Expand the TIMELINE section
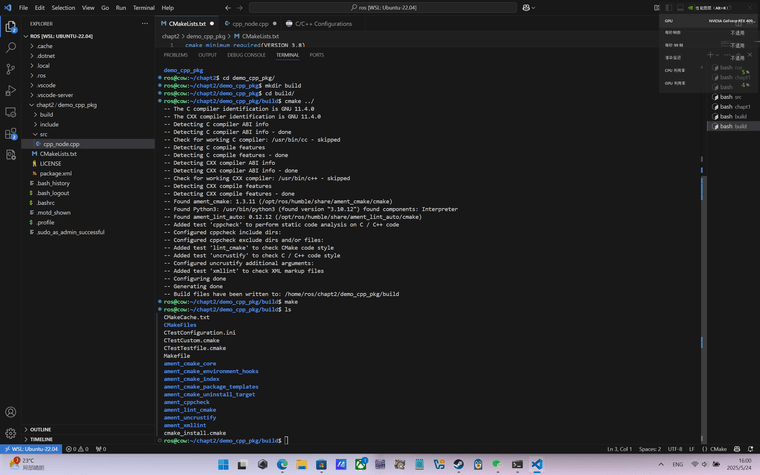The height and width of the screenshot is (475, 760). click(x=88, y=439)
